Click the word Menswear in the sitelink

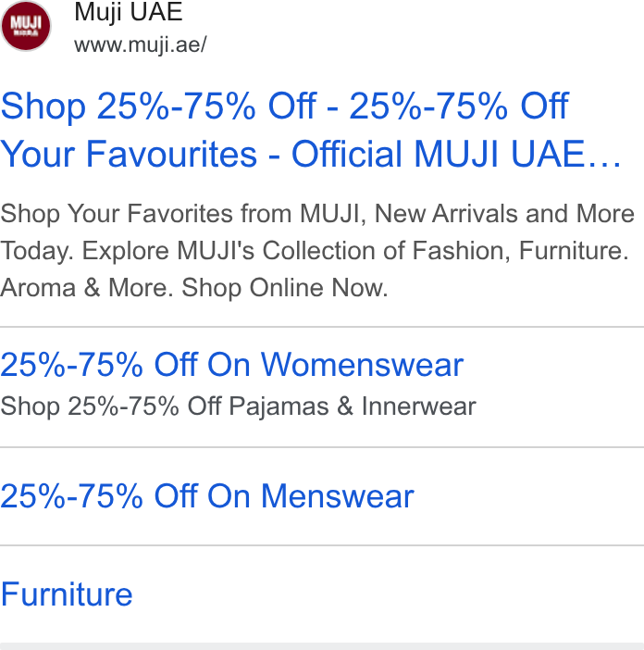pyautogui.click(x=337, y=495)
